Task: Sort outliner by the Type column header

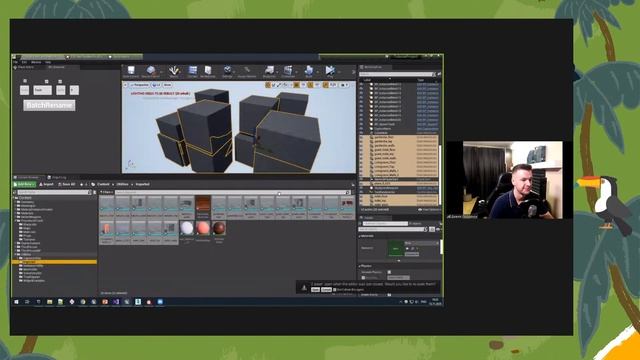Action: click(420, 80)
